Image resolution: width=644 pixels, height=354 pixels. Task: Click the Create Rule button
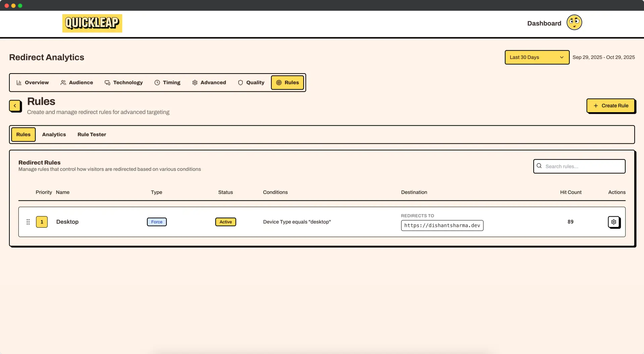[611, 105]
